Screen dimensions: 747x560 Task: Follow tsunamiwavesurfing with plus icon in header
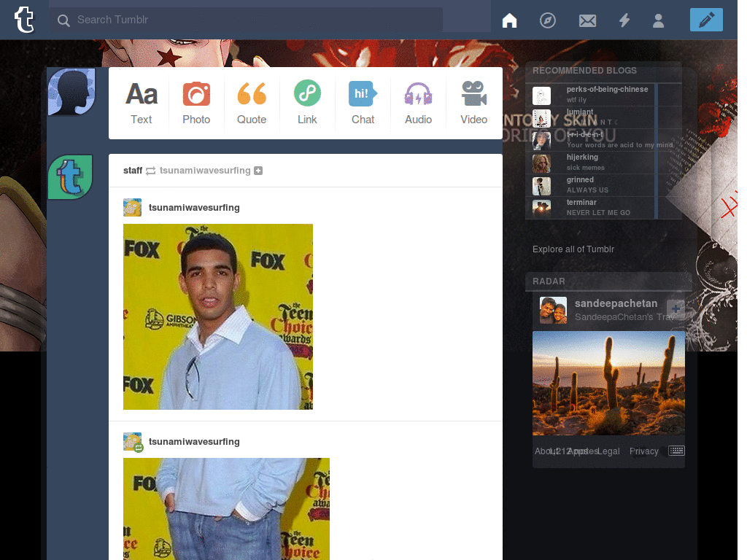(258, 171)
